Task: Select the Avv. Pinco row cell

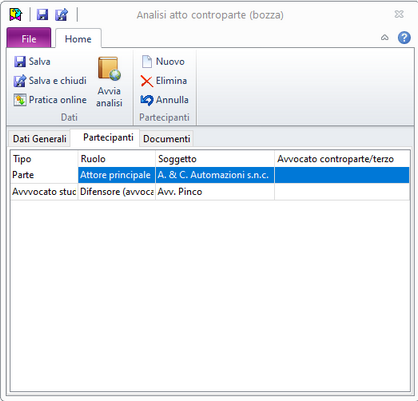Action: (x=215, y=192)
